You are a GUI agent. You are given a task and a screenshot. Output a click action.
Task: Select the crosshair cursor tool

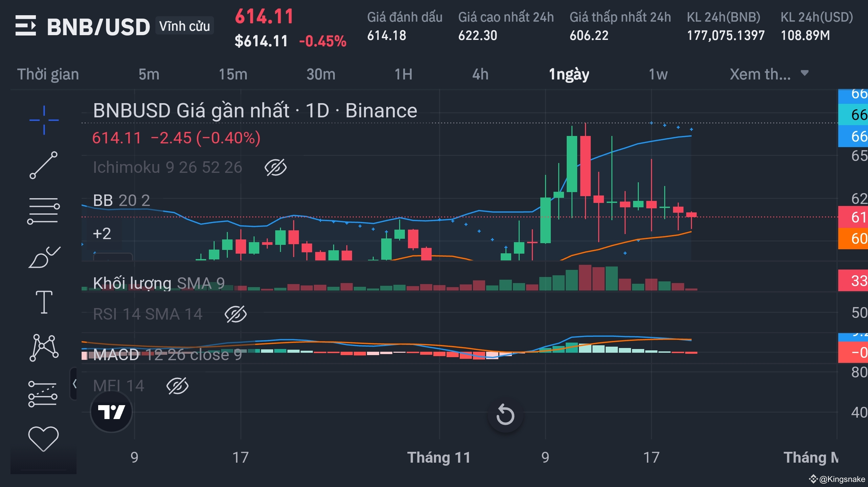44,120
